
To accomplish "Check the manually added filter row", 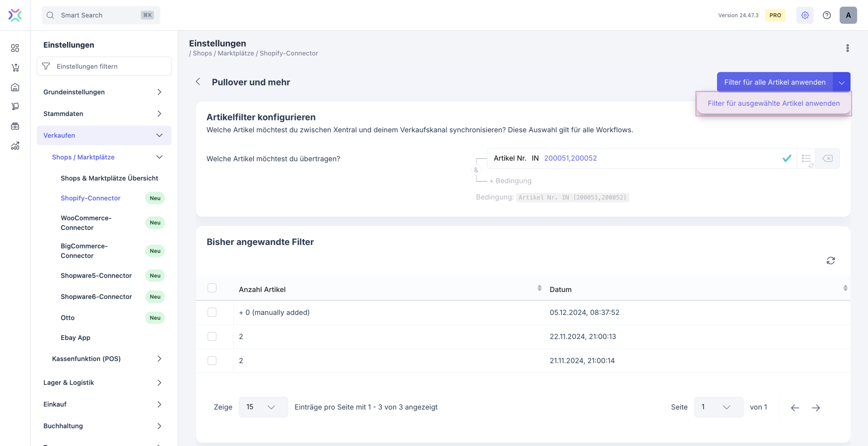I will pyautogui.click(x=212, y=312).
